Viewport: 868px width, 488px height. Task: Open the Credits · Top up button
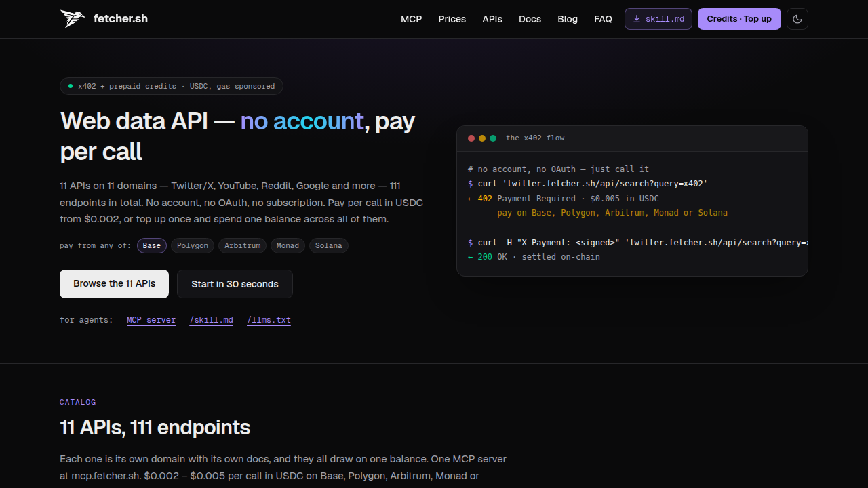pos(739,19)
